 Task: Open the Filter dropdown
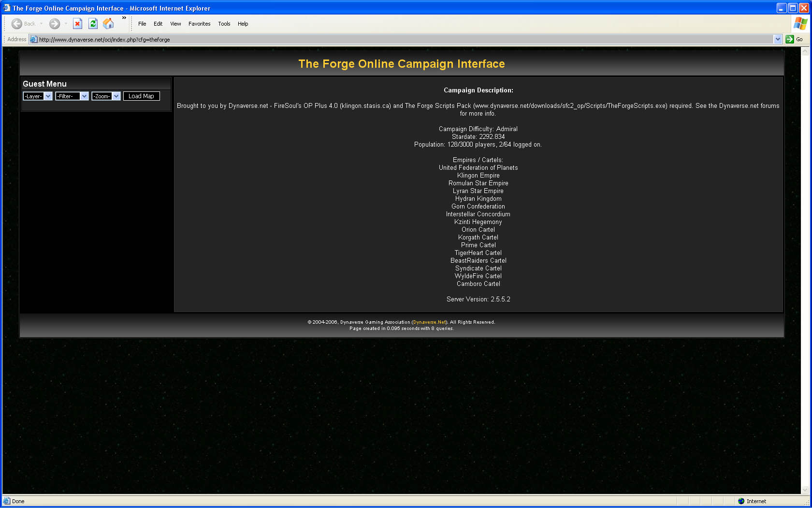coord(72,96)
